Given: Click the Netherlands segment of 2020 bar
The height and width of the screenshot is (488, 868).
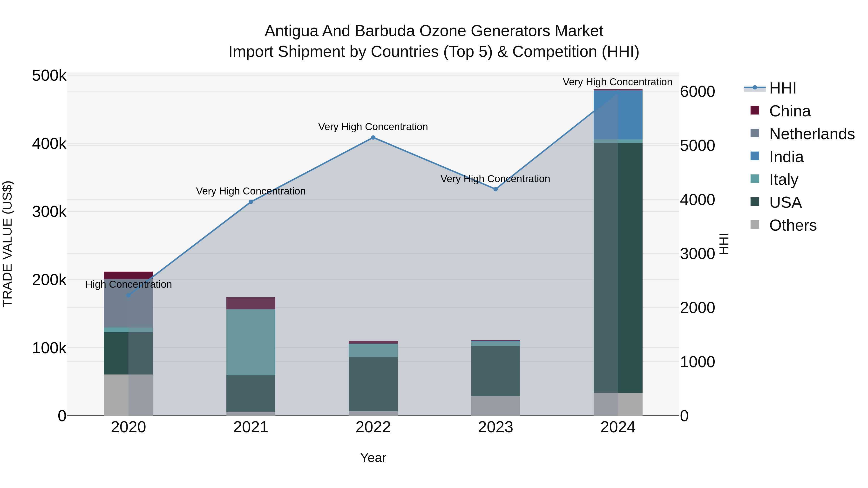Looking at the screenshot, I should (128, 303).
